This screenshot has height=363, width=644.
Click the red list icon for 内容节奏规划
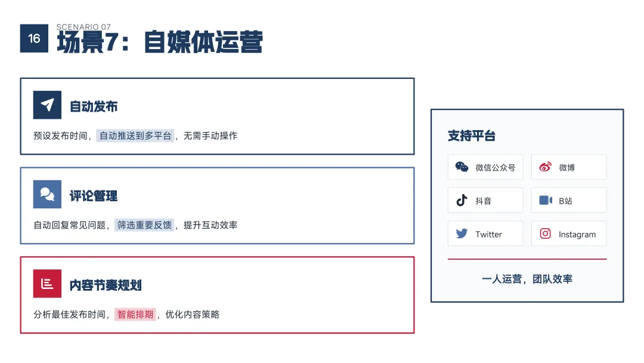point(47,284)
